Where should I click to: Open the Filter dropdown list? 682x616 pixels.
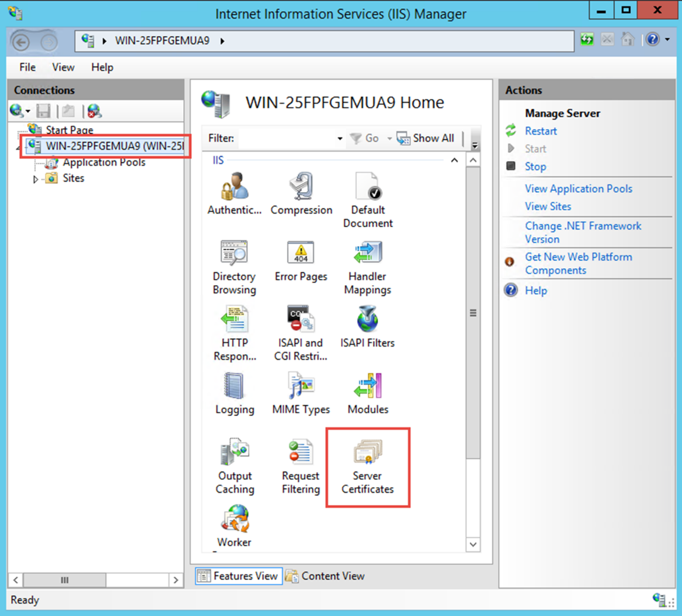[x=340, y=139]
